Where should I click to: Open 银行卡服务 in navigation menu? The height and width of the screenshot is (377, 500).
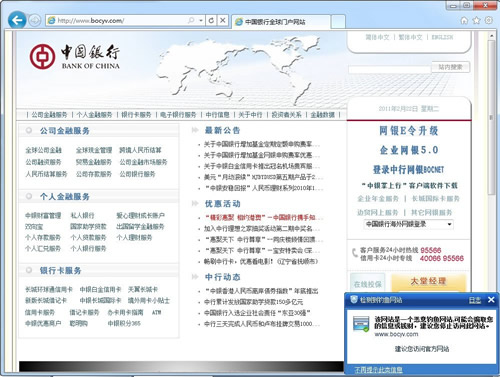point(136,115)
